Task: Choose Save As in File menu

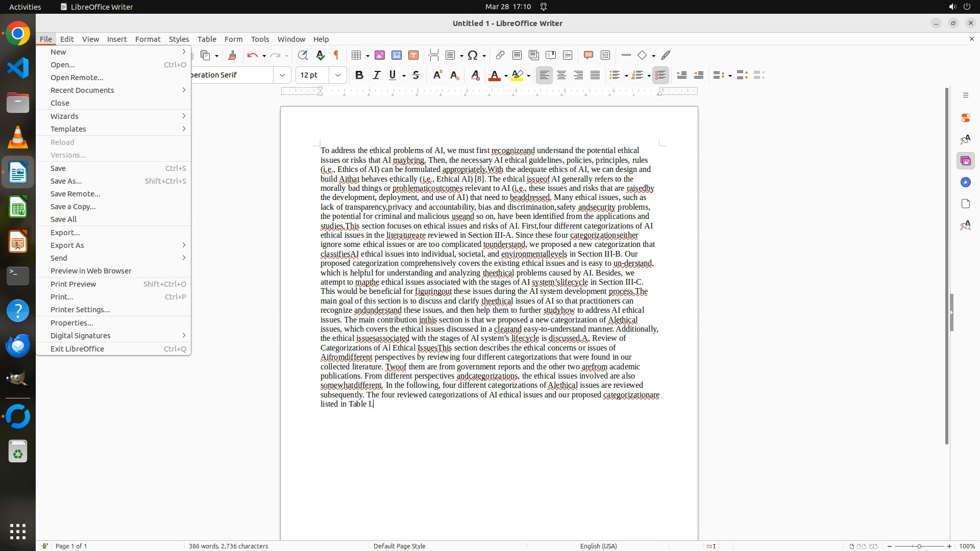Action: coord(66,181)
